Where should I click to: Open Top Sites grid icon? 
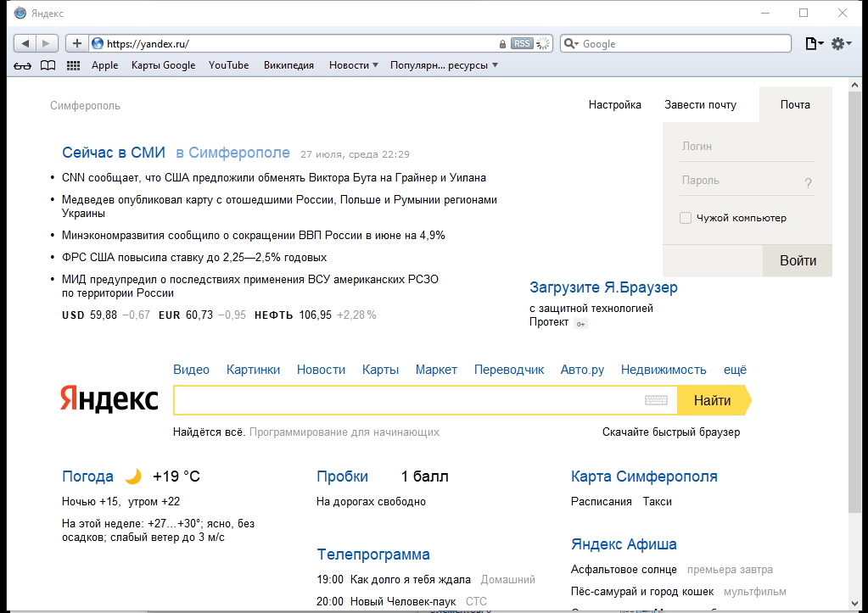click(x=73, y=66)
